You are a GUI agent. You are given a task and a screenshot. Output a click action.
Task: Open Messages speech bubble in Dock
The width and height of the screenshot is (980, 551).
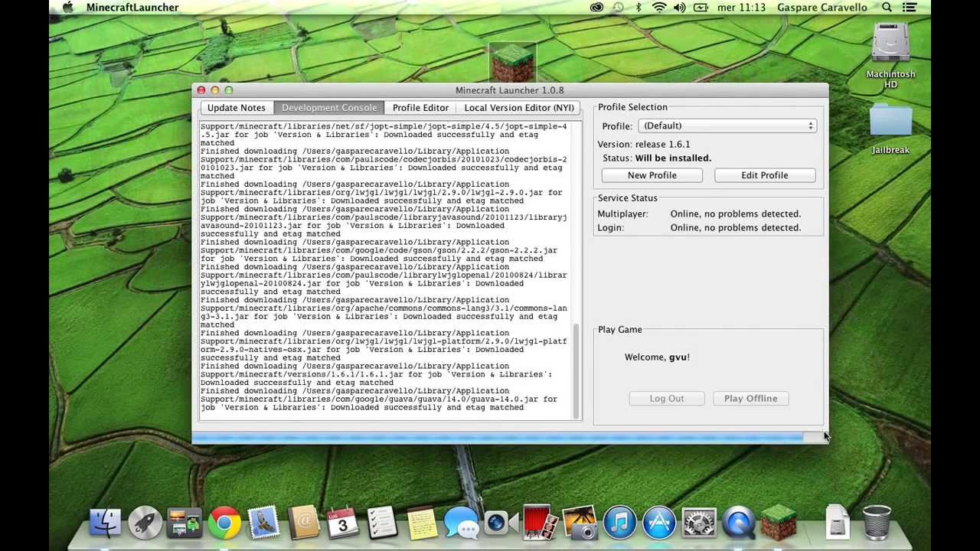[x=462, y=523]
